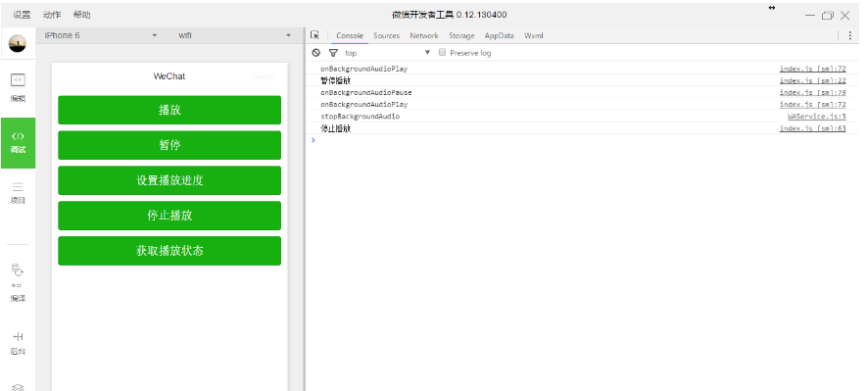The width and height of the screenshot is (868, 391).
Task: Open the 项目 project panel
Action: (x=18, y=193)
